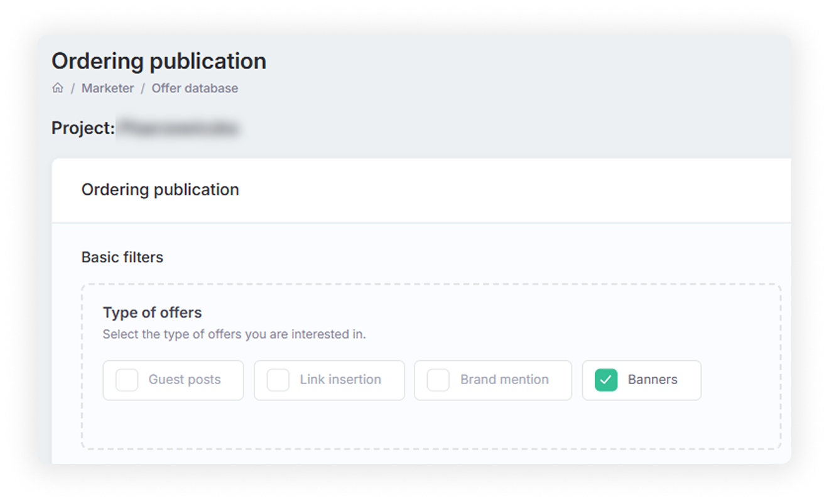Open the home icon in breadcrumb
829x504 pixels.
(58, 88)
